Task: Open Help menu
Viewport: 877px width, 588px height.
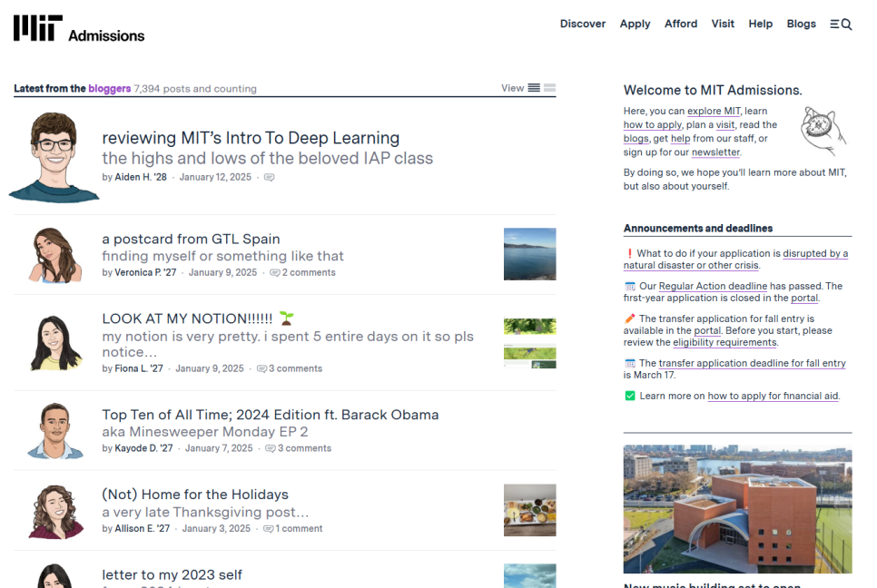Action: [x=761, y=24]
